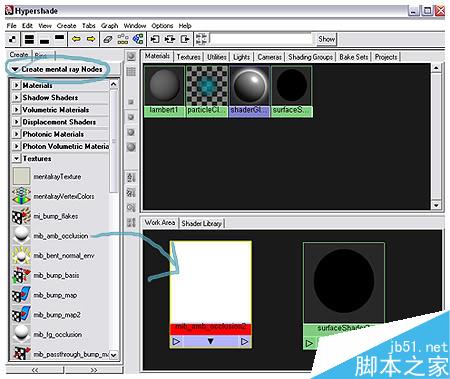
Task: Select the shaderGlow material swatch
Action: coord(249,91)
